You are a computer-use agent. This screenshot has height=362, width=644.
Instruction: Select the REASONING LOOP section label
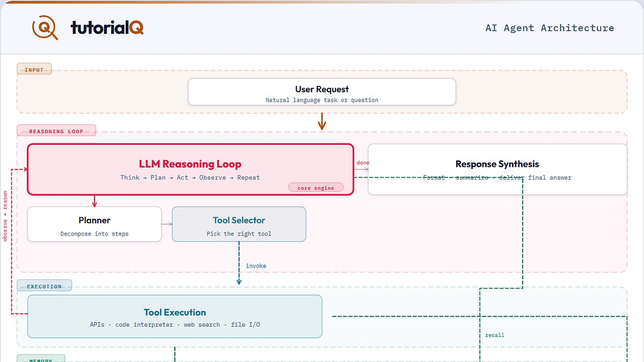pyautogui.click(x=56, y=130)
